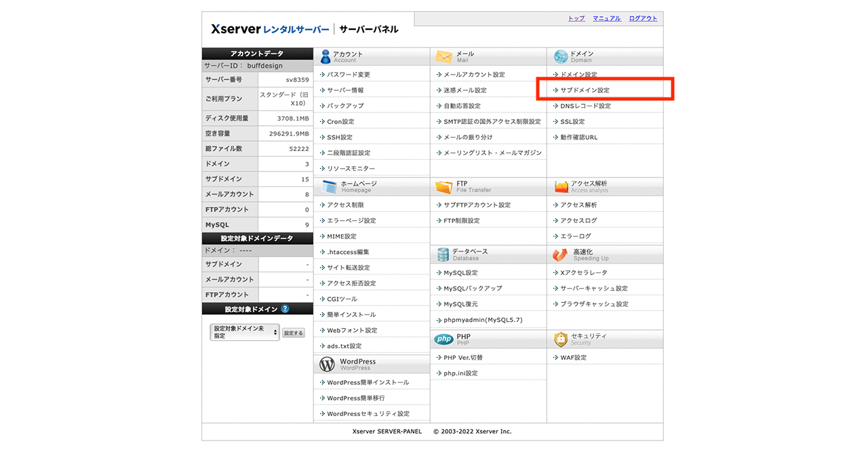This screenshot has height=454, width=868.
Task: Open サブドメイン設定 in Domain menu
Action: click(585, 90)
